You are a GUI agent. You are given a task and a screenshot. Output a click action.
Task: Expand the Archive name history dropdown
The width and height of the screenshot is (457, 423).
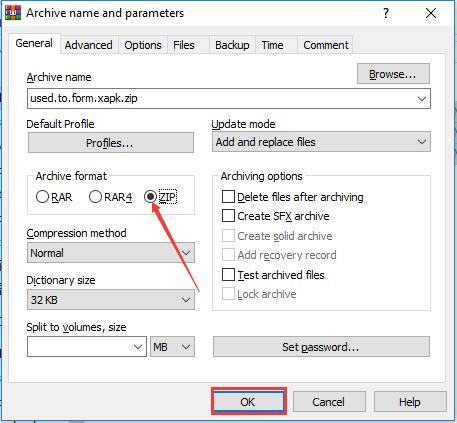[422, 99]
